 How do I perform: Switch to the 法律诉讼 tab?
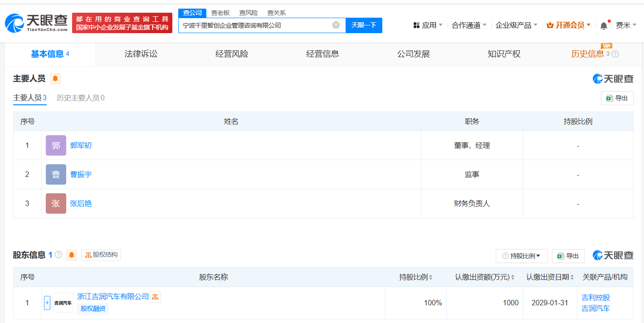141,54
